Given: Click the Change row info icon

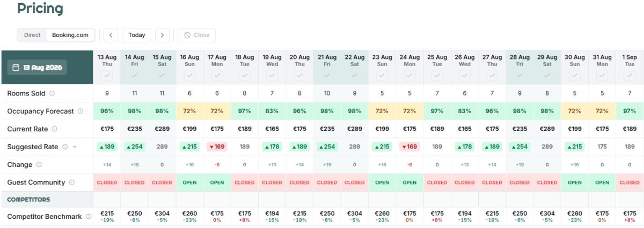Looking at the screenshot, I should tap(39, 165).
